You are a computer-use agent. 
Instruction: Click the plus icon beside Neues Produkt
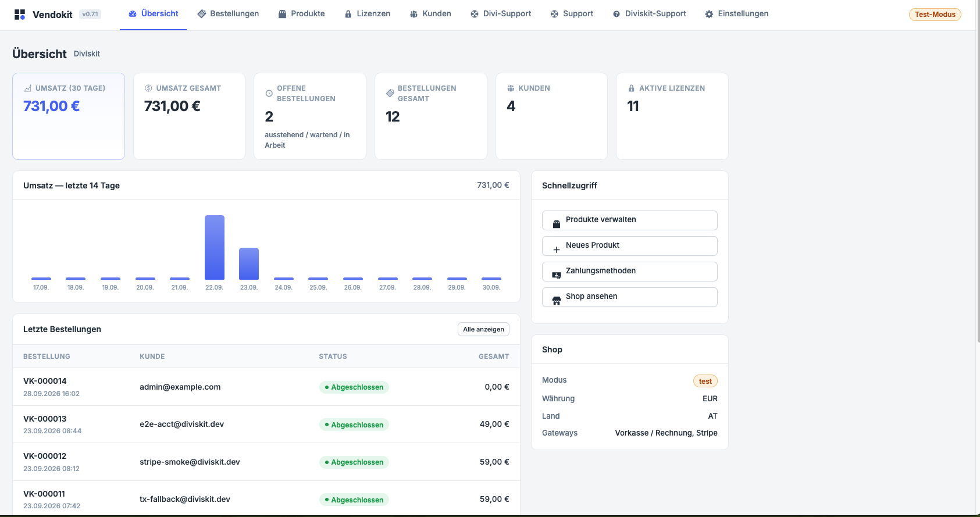tap(557, 249)
